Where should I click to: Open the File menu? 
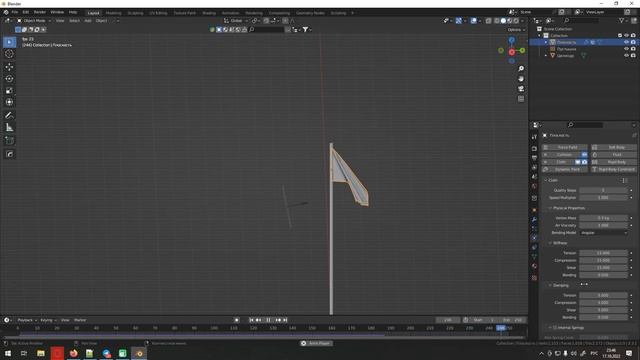click(x=15, y=12)
